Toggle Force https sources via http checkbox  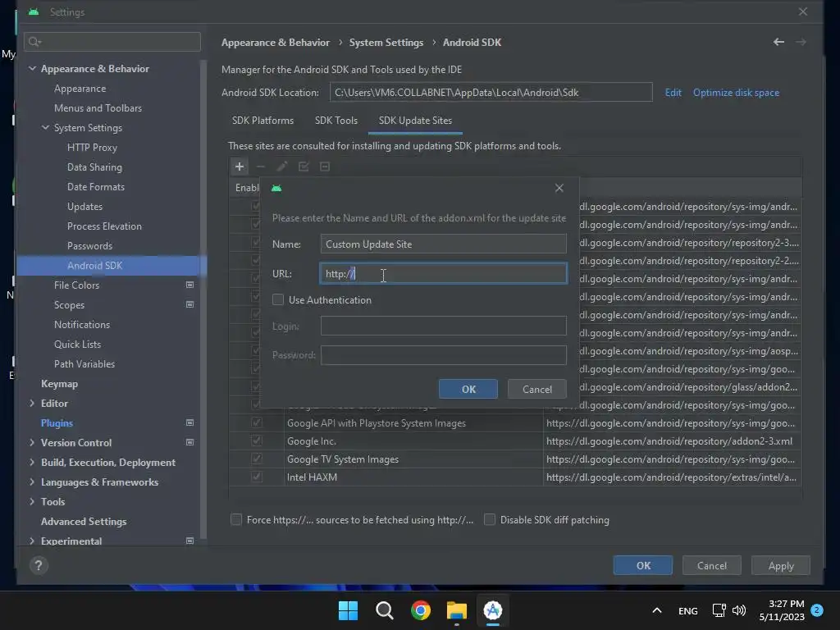click(236, 519)
